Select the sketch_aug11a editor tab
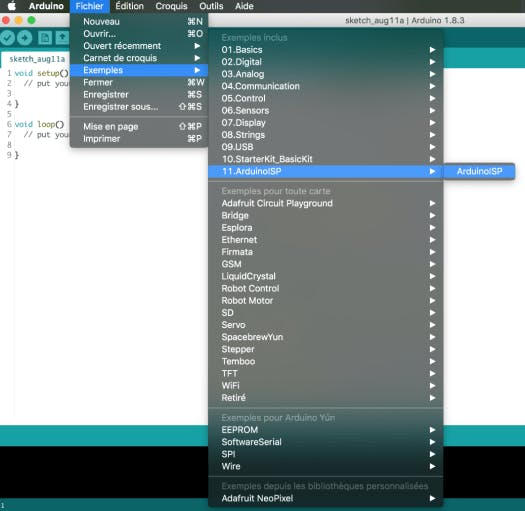This screenshot has width=525, height=511. (36, 59)
